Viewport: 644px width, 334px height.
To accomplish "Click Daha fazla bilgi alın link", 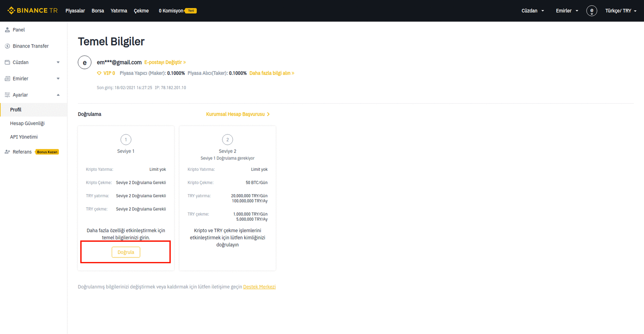I will click(272, 73).
